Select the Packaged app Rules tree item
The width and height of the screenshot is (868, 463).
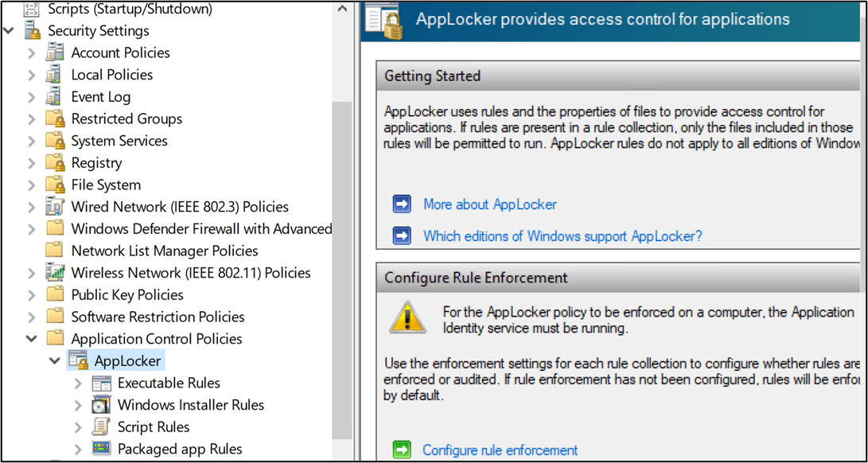tap(180, 449)
